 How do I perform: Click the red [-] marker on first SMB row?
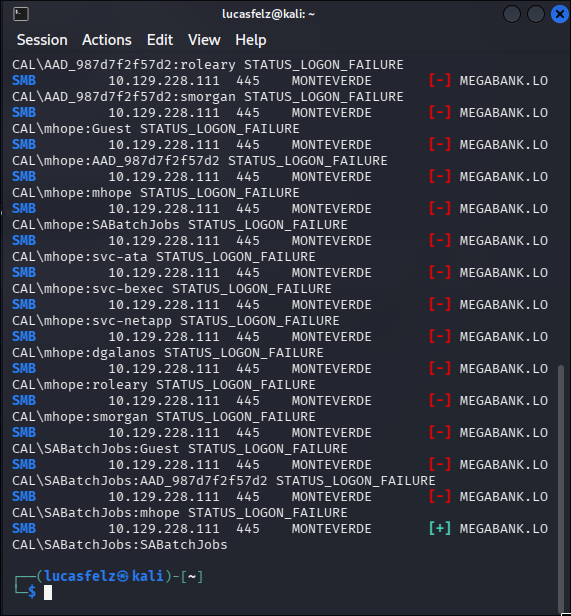click(440, 81)
